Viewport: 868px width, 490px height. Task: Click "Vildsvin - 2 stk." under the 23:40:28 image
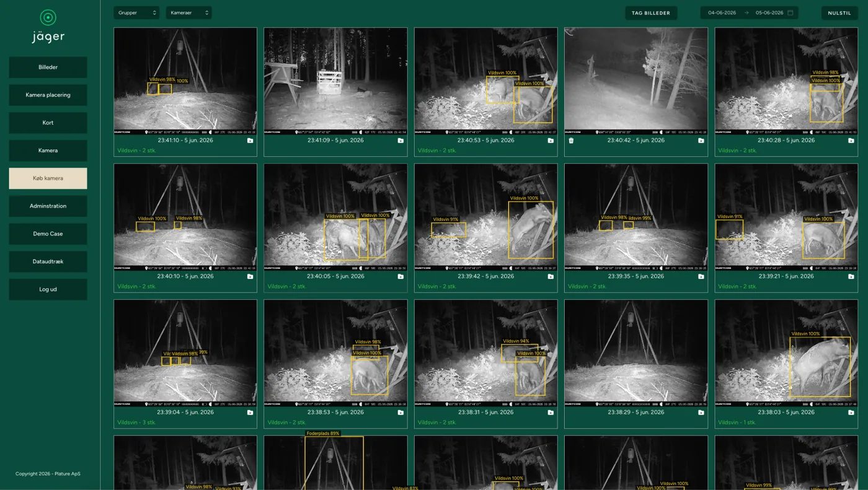[x=737, y=151]
